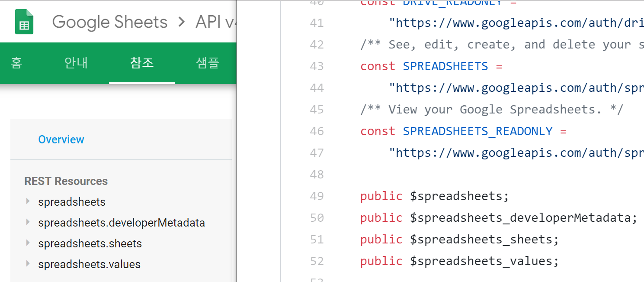The height and width of the screenshot is (282, 644).
Task: Click the breadcrumb chevron after Google Sheets
Action: pos(182,23)
